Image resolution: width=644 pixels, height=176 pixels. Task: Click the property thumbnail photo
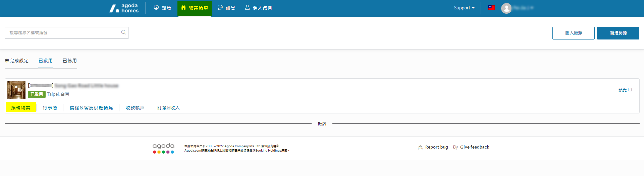click(x=16, y=90)
